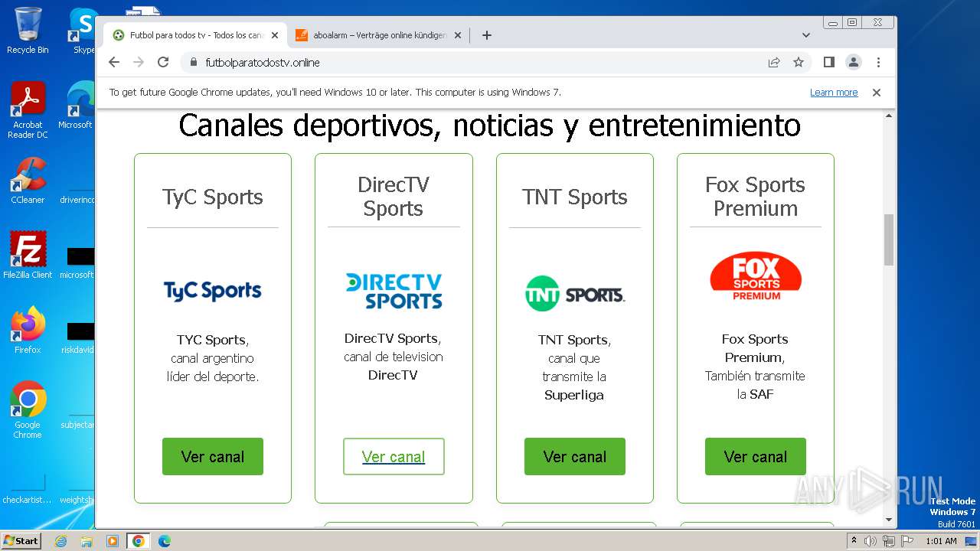Reload the page with the refresh icon

[x=163, y=62]
